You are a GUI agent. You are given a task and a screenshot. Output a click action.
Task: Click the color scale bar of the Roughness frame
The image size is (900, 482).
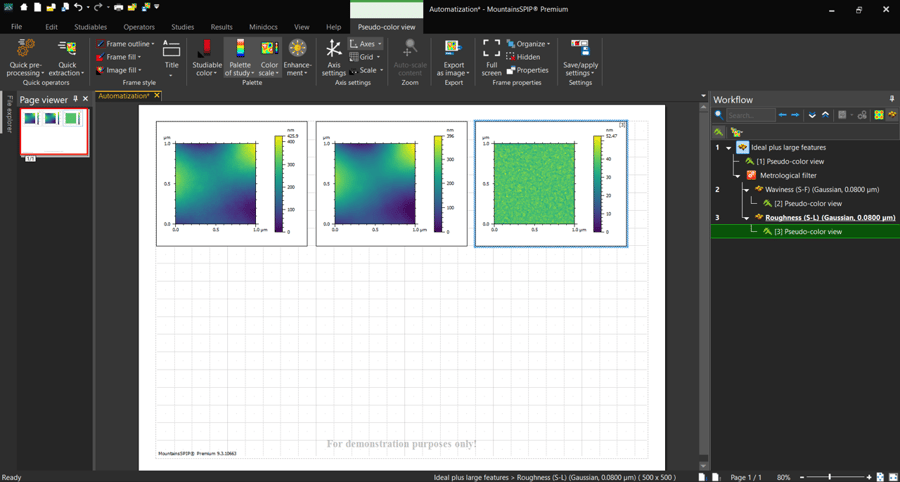[598, 184]
